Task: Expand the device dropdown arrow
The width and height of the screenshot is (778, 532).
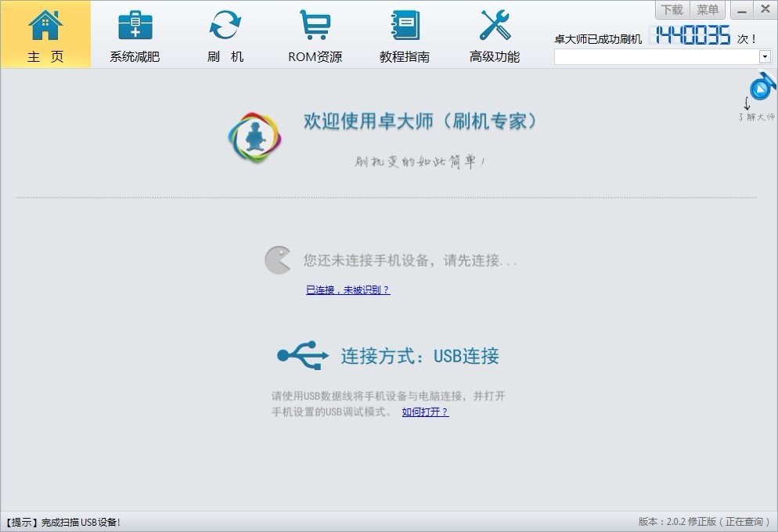Action: [765, 57]
